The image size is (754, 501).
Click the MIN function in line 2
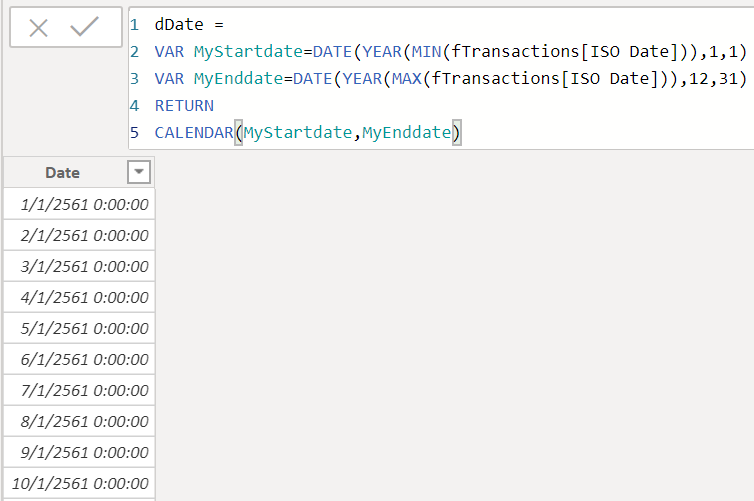point(427,51)
